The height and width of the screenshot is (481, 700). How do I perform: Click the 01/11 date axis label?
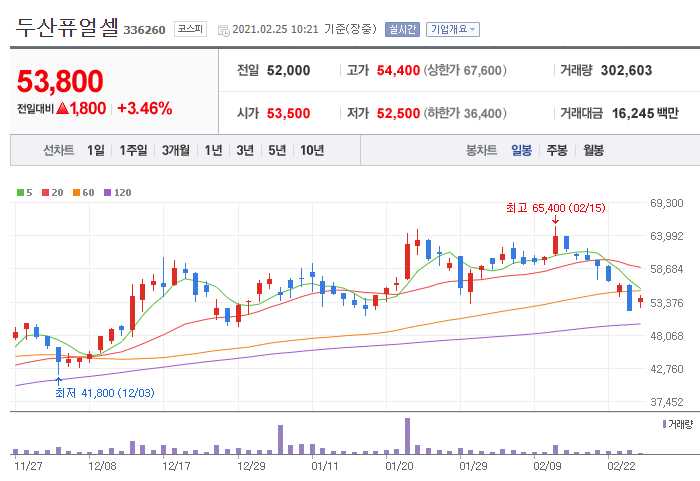pos(325,466)
